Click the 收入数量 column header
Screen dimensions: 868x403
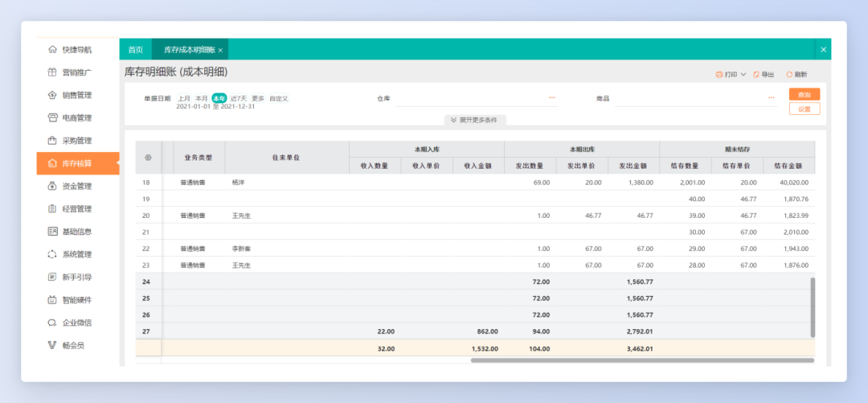pyautogui.click(x=375, y=166)
